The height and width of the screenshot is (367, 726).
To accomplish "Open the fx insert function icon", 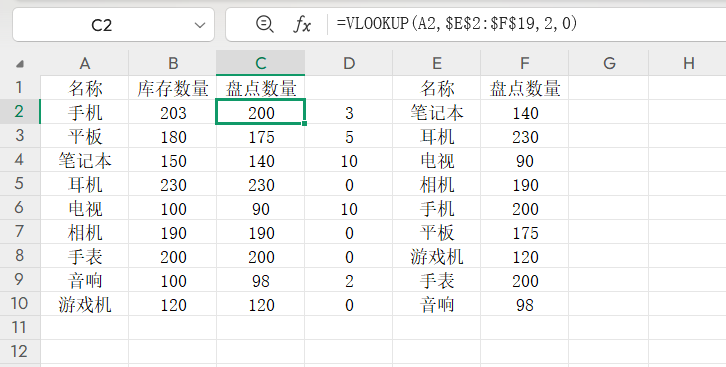I will tap(302, 24).
